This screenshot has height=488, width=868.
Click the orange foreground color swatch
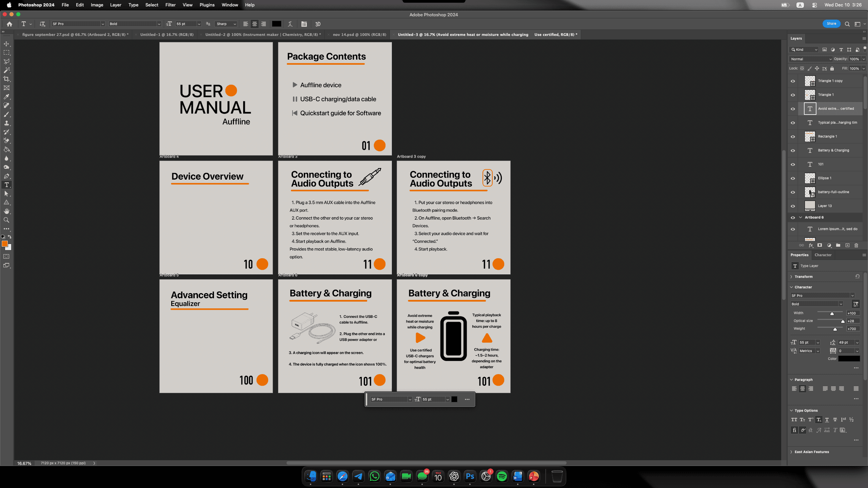(5, 244)
